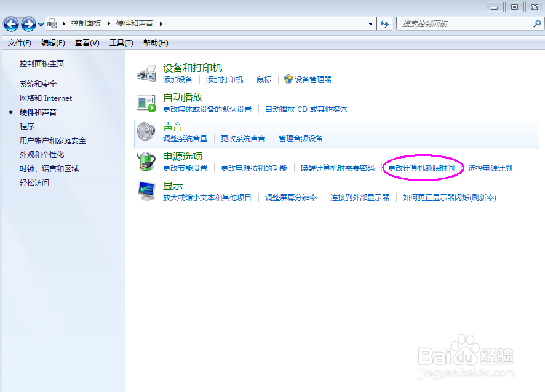The width and height of the screenshot is (545, 392).
Task: Open 程序 category in sidebar
Action: 27,127
